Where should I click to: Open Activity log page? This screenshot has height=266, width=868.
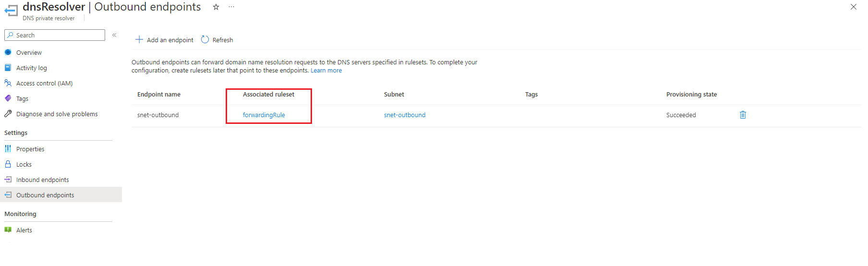click(32, 68)
